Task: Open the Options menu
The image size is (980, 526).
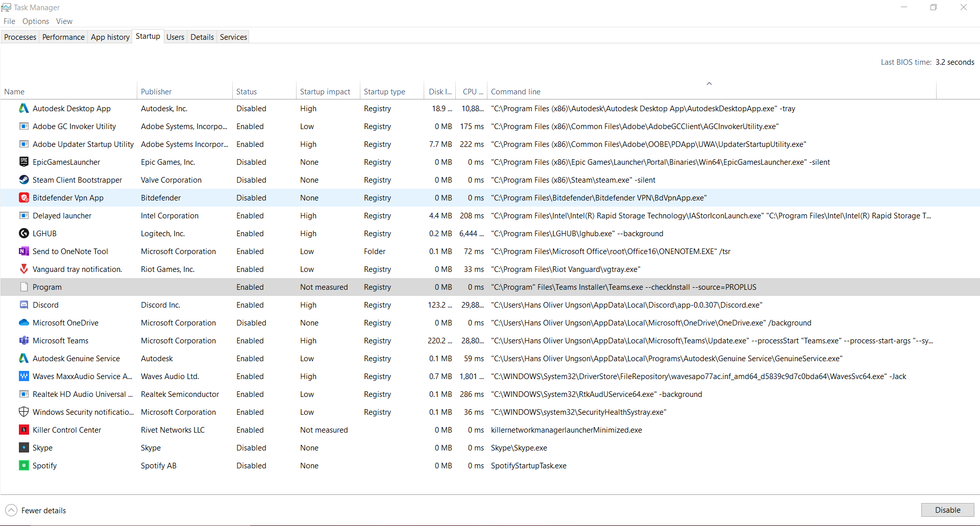Action: point(36,21)
